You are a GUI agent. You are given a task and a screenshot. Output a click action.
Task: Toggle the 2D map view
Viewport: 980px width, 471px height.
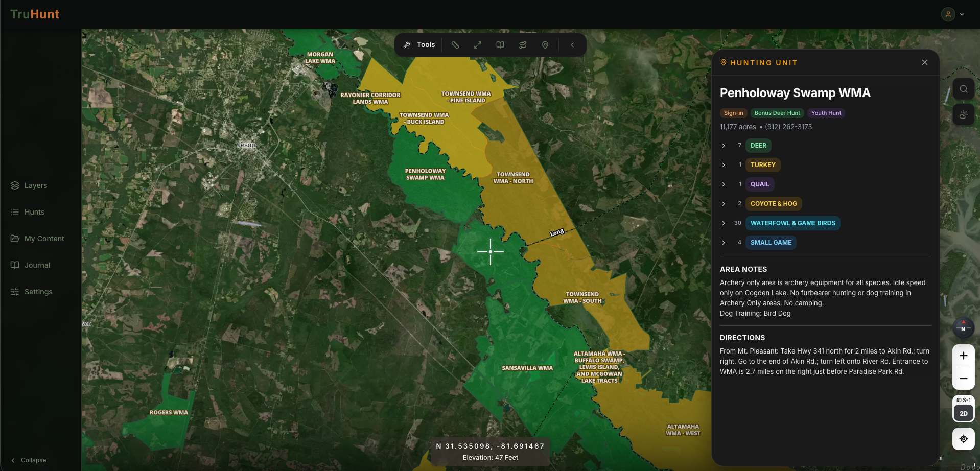963,414
